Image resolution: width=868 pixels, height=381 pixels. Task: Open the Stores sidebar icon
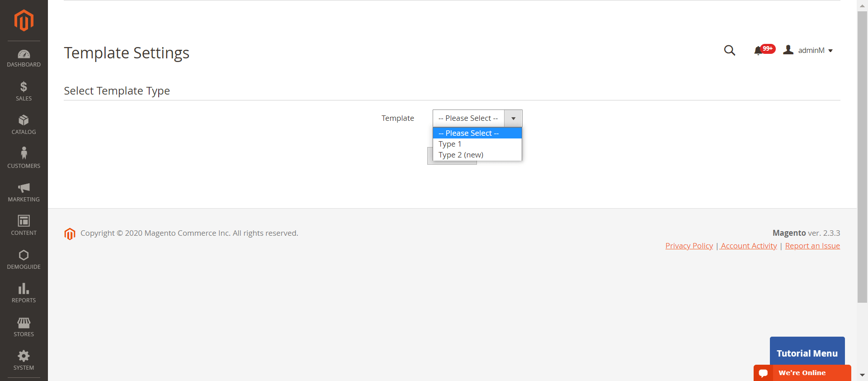point(24,323)
